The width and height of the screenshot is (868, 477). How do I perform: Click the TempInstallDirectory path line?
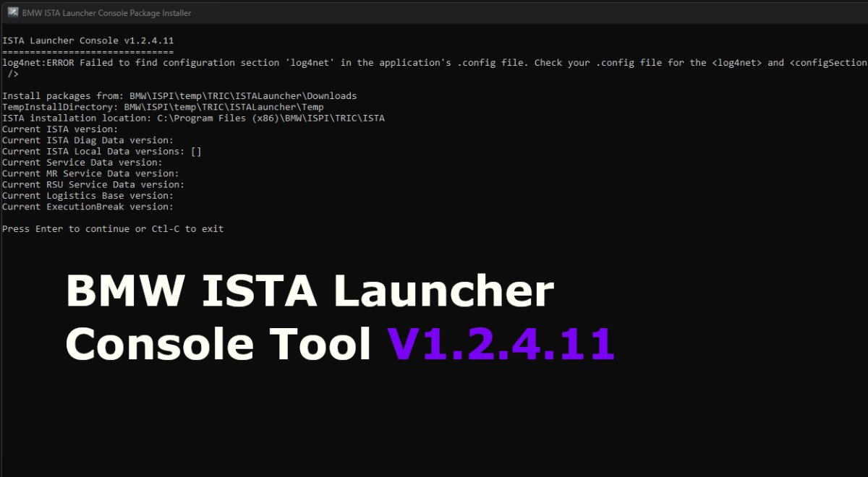(163, 107)
